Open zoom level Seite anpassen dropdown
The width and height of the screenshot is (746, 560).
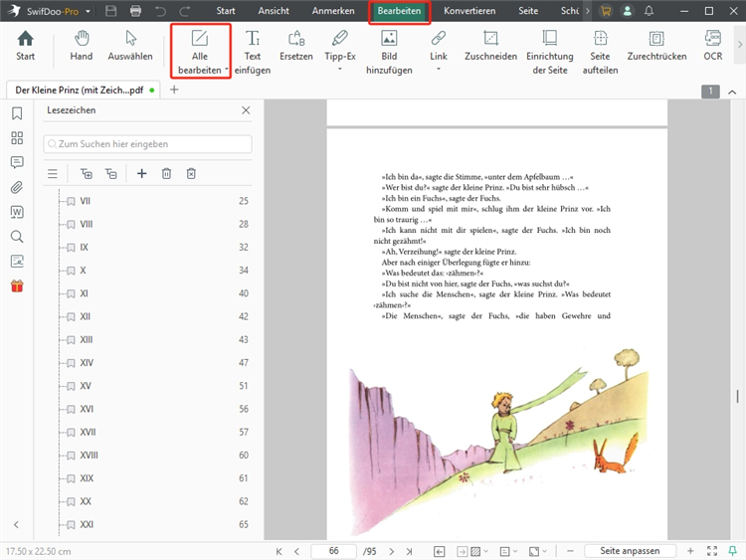(x=630, y=551)
